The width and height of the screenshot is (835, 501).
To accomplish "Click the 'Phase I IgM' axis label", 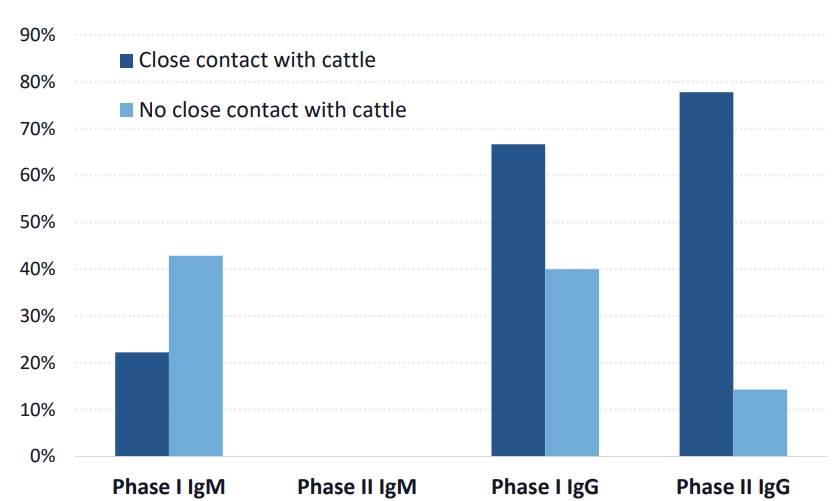I will [169, 487].
